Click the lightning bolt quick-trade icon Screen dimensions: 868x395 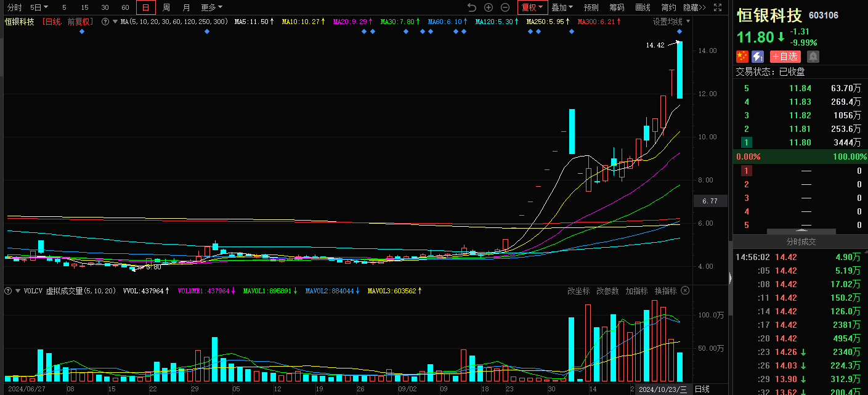pos(758,57)
